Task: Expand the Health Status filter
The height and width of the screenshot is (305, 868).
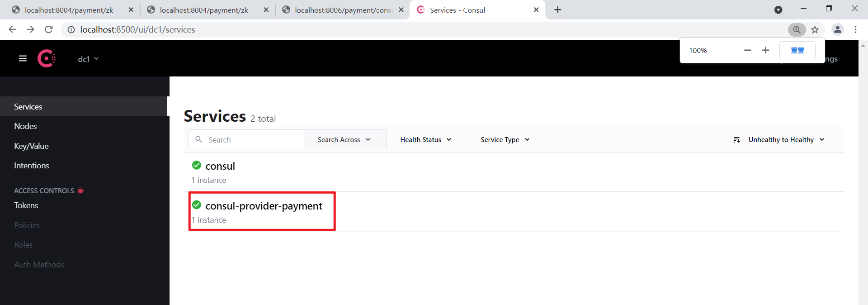Action: pyautogui.click(x=425, y=139)
